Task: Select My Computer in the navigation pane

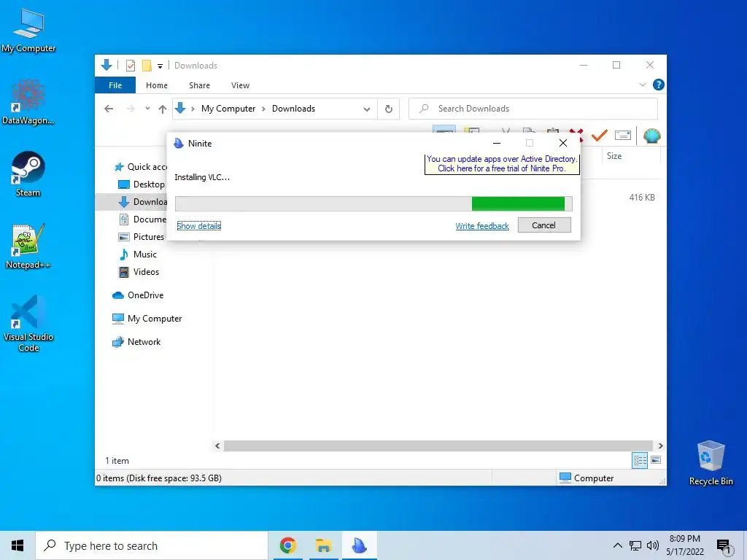Action: tap(147, 319)
